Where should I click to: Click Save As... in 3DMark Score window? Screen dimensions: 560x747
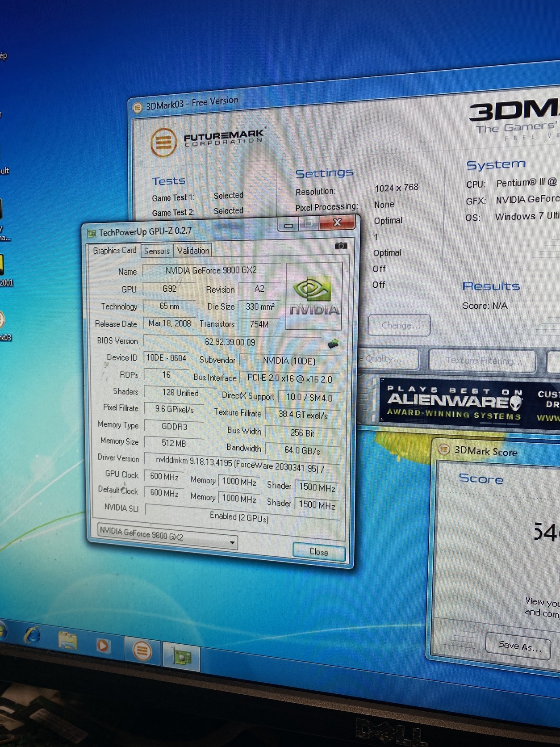(519, 646)
